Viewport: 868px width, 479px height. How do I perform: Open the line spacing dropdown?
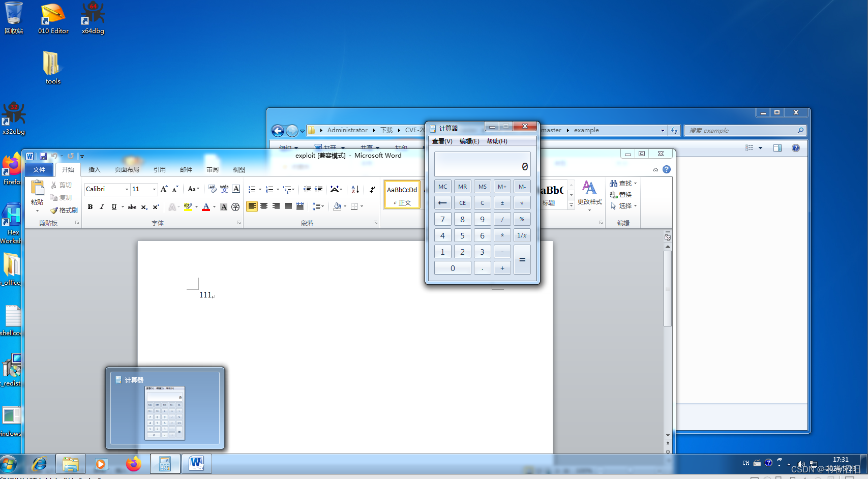coord(318,206)
